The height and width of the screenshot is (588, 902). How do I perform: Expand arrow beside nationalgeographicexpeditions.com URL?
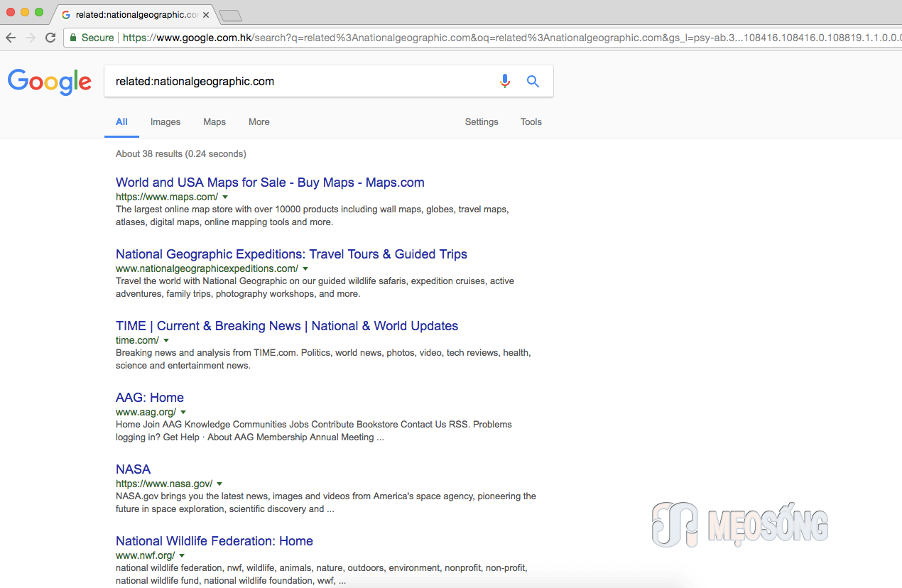[x=305, y=268]
